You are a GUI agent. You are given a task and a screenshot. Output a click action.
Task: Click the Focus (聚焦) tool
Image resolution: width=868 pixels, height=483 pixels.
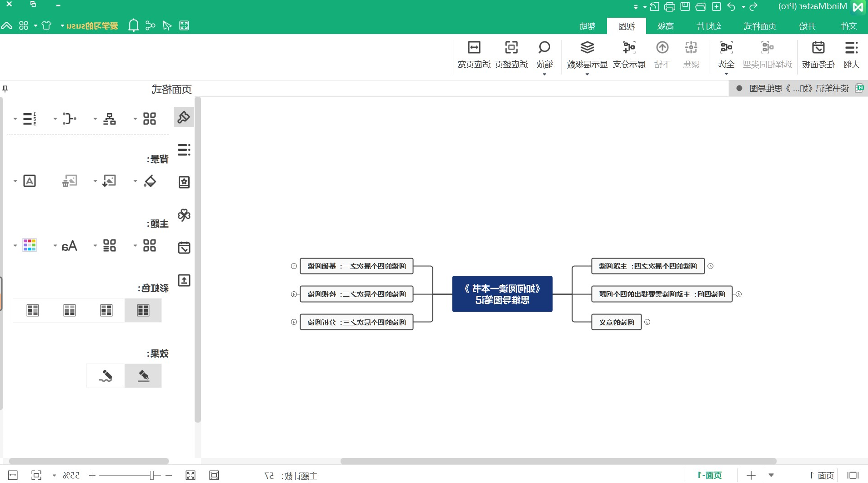coord(691,55)
